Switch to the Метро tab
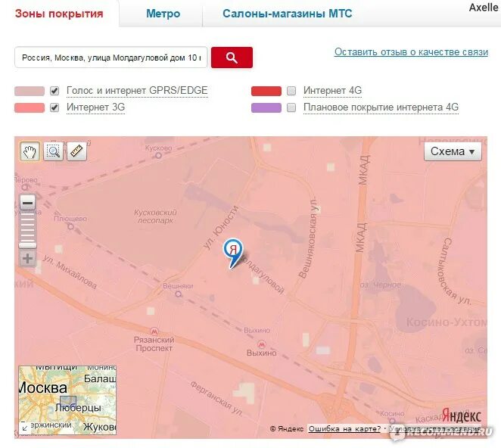The height and width of the screenshot is (448, 501). click(163, 14)
